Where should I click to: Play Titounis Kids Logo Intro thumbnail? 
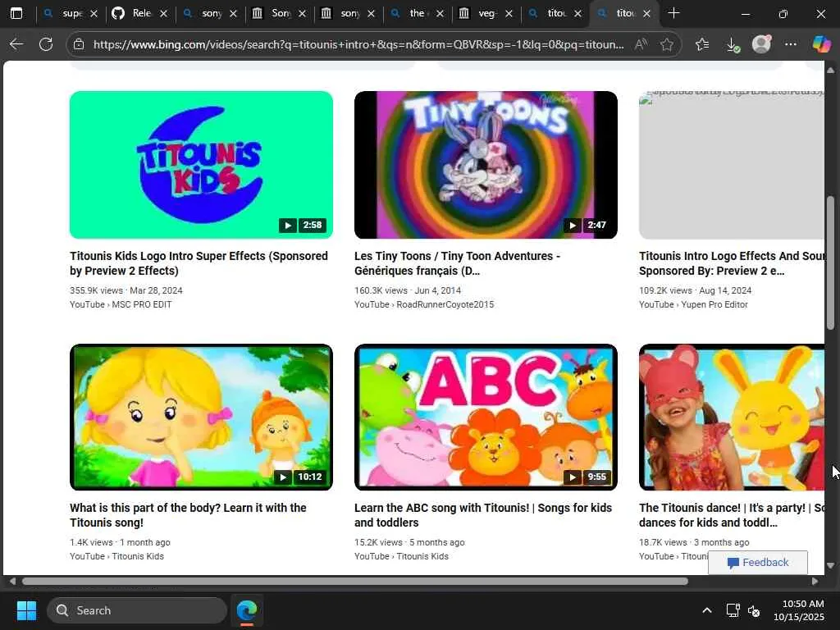point(201,164)
